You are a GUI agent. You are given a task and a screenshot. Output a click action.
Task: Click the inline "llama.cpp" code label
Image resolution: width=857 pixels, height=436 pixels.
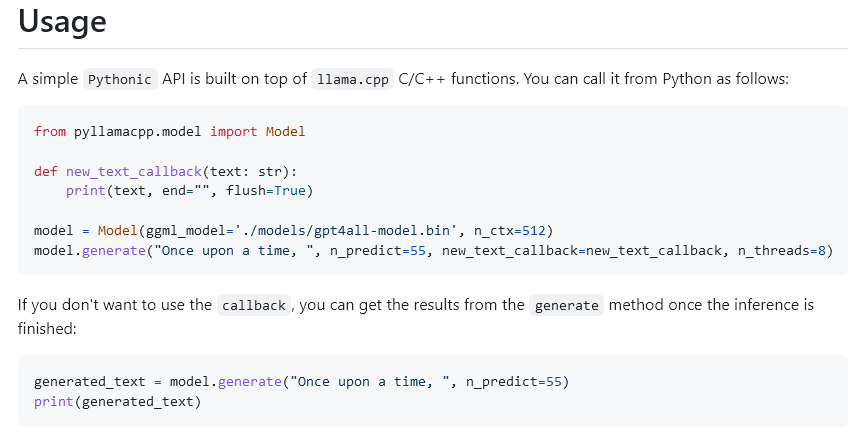(352, 79)
